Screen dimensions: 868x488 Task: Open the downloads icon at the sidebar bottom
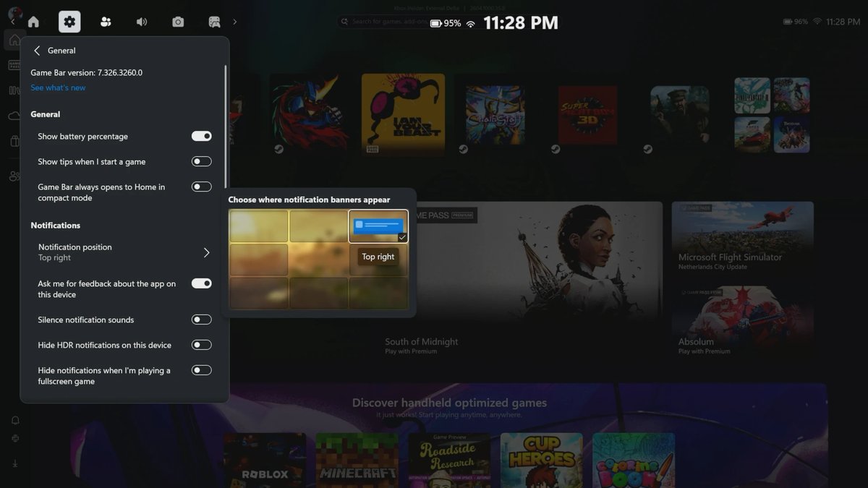(14, 463)
